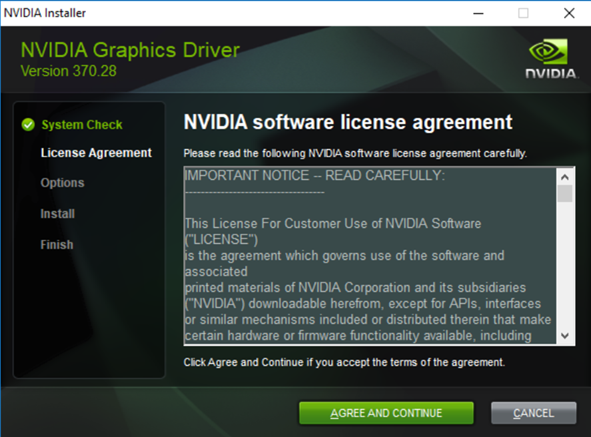This screenshot has width=591, height=437.
Task: Close the NVIDIA Installer window
Action: 569,13
